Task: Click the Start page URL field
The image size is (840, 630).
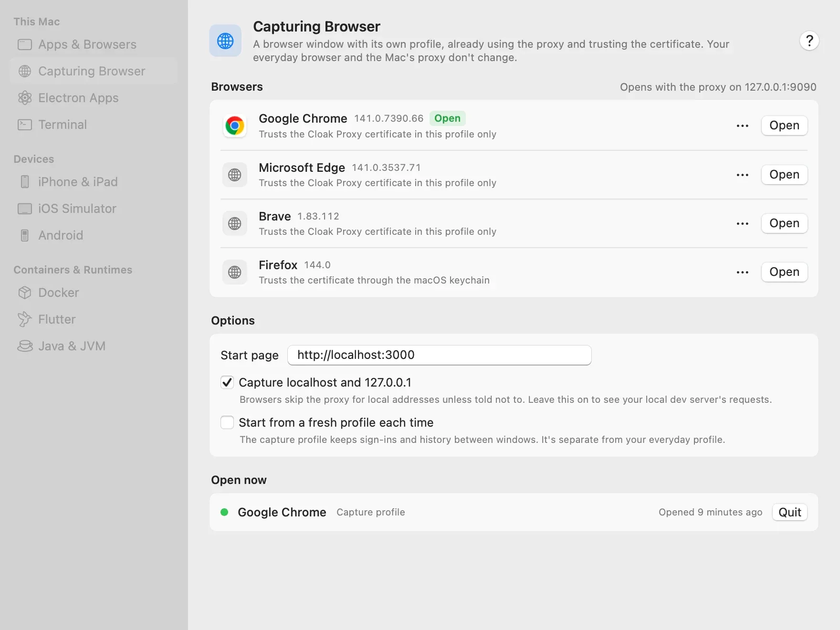Action: pyautogui.click(x=439, y=355)
